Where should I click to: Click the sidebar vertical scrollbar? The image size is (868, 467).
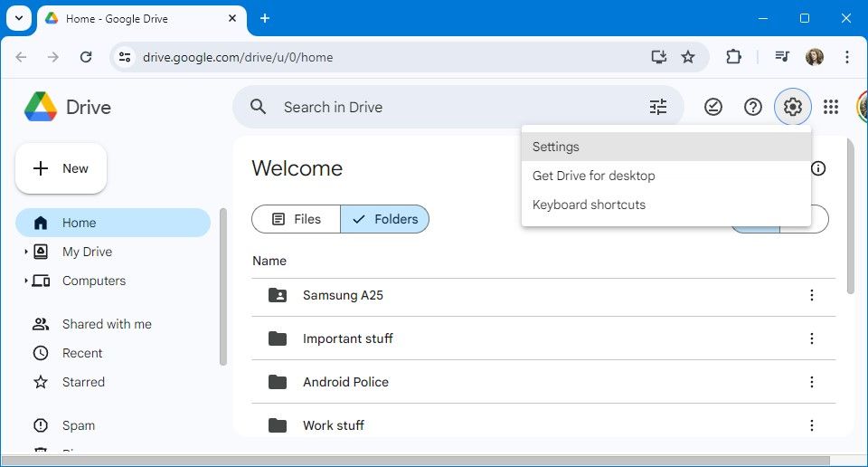pos(223,287)
